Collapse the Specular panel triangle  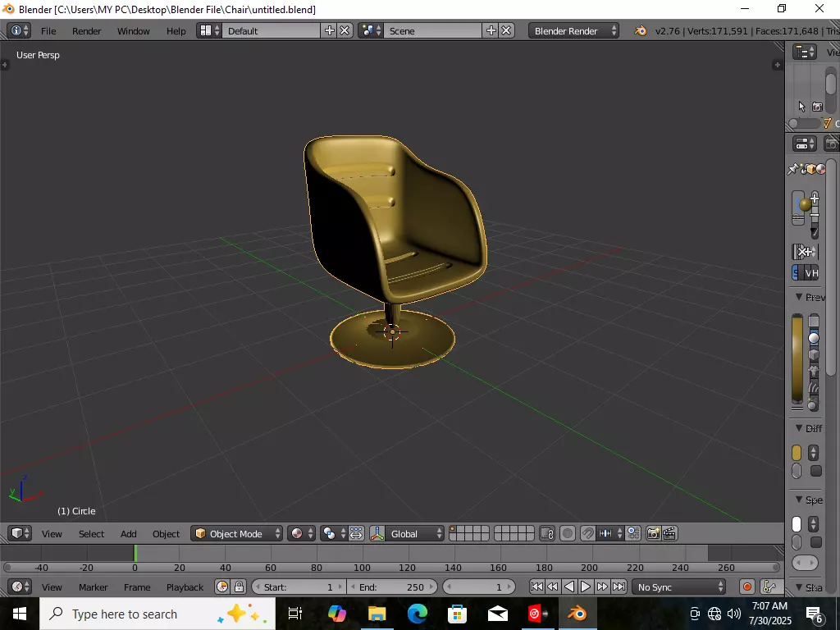(x=799, y=500)
